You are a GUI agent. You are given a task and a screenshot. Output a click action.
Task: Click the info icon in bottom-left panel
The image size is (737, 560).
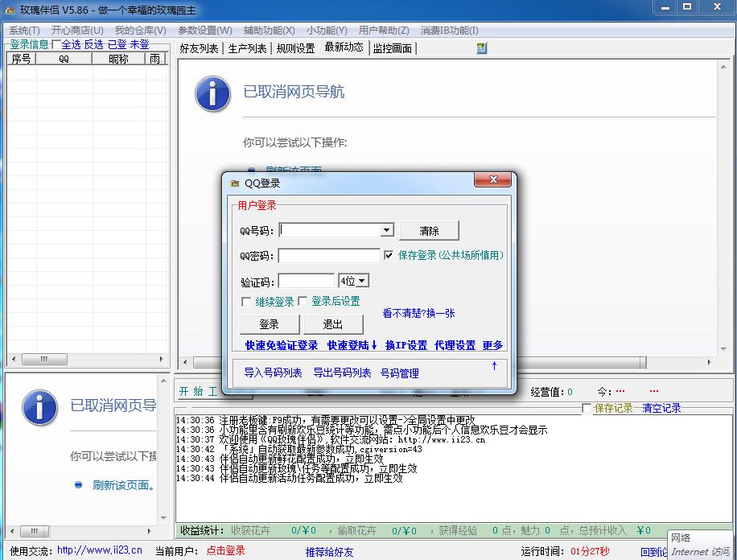[x=39, y=407]
